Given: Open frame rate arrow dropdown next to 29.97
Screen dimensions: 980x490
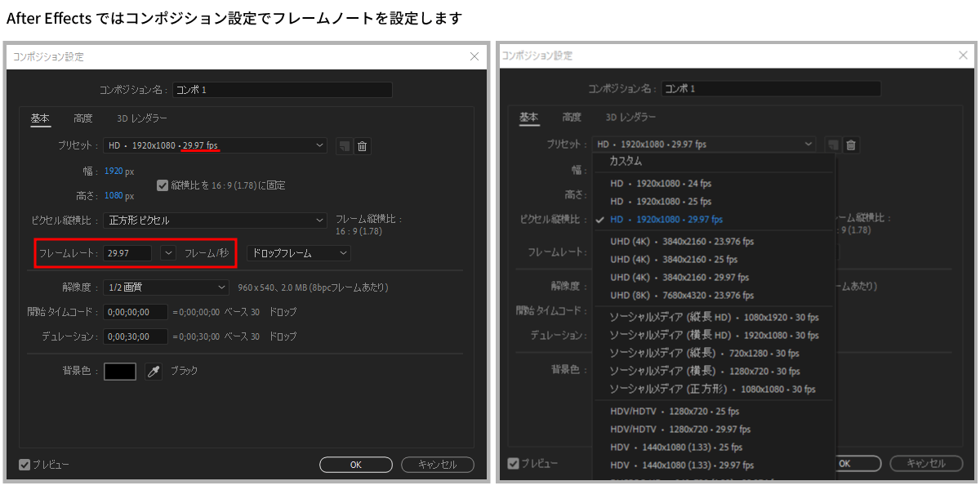Looking at the screenshot, I should pyautogui.click(x=169, y=253).
